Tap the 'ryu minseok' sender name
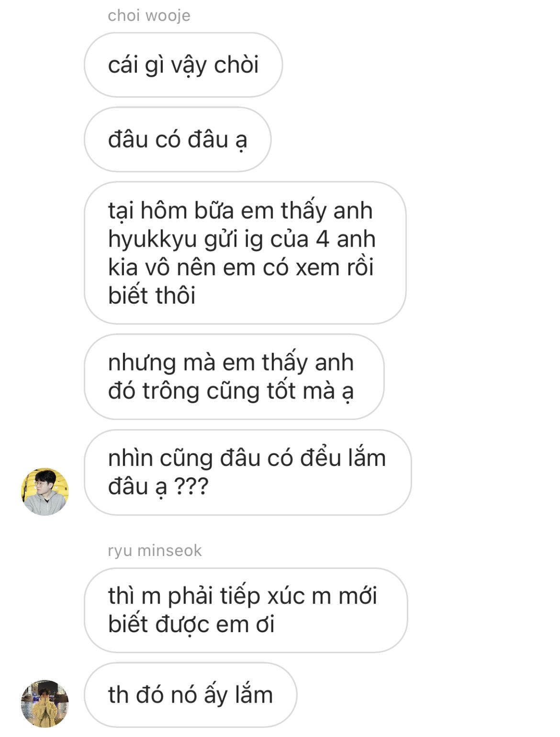The height and width of the screenshot is (737, 560). [x=155, y=551]
